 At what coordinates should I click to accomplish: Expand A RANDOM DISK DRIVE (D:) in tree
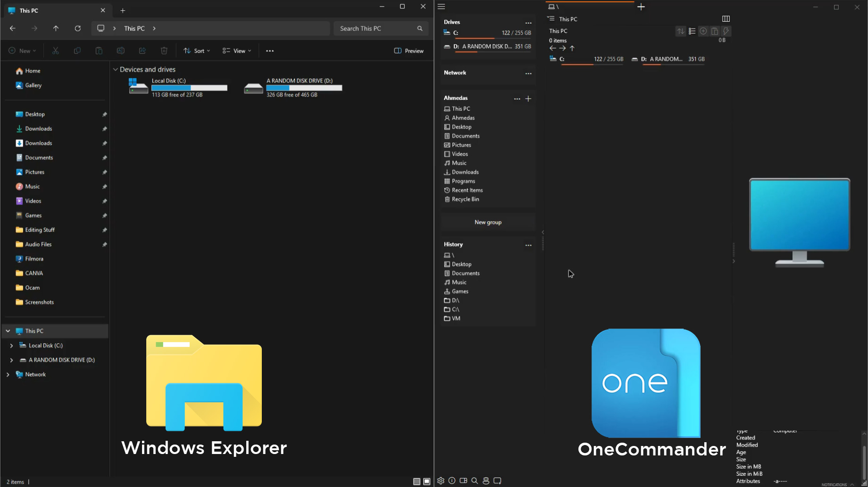point(11,360)
